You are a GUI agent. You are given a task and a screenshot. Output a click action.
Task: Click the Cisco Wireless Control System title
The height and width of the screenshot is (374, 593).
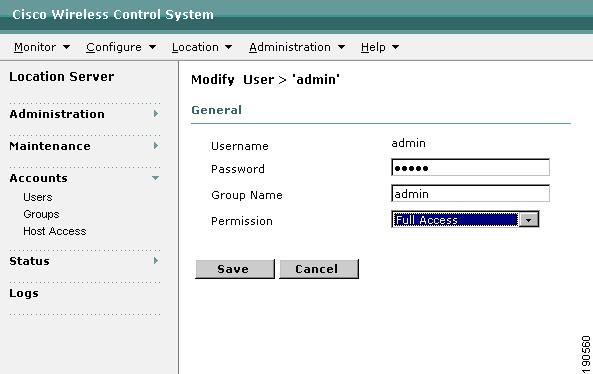coord(113,14)
